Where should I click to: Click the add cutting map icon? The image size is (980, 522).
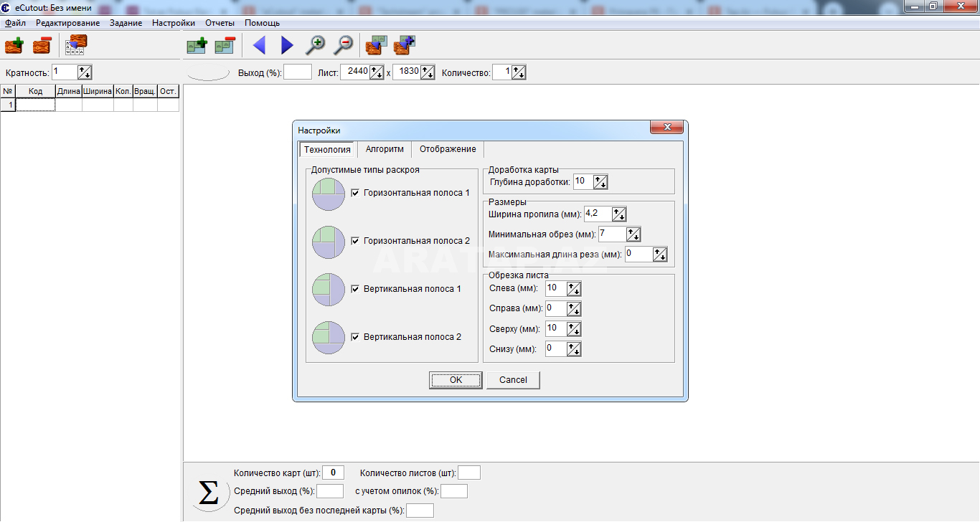(x=197, y=46)
